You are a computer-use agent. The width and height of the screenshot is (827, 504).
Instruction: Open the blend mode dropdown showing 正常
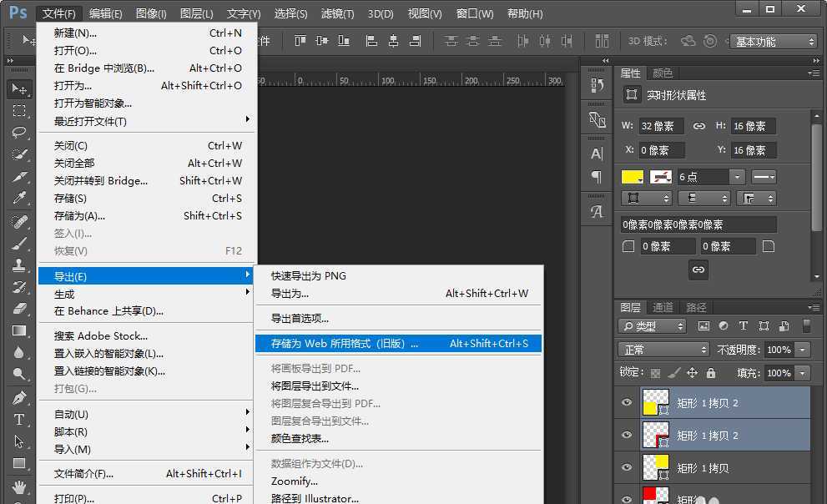click(658, 350)
